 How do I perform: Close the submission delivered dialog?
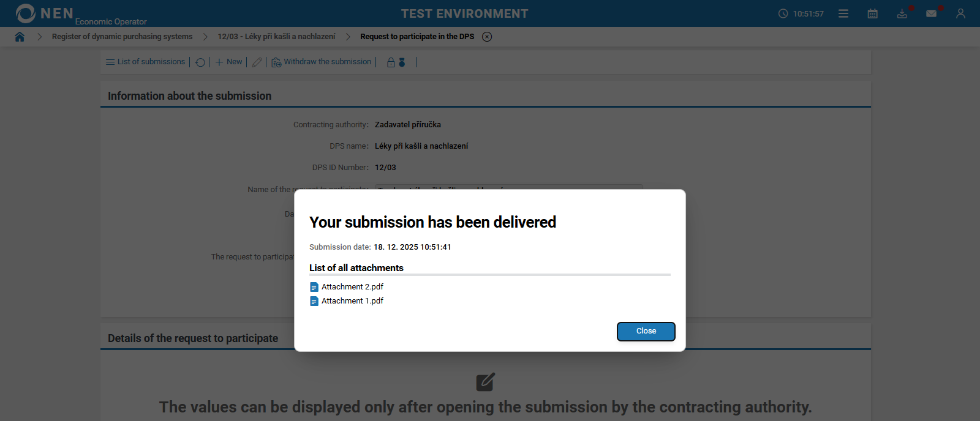tap(646, 331)
